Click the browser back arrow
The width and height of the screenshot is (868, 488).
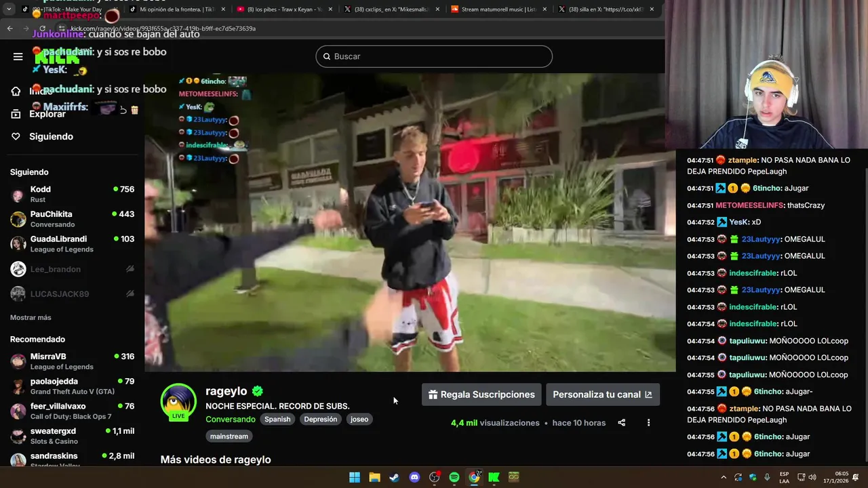[9, 28]
